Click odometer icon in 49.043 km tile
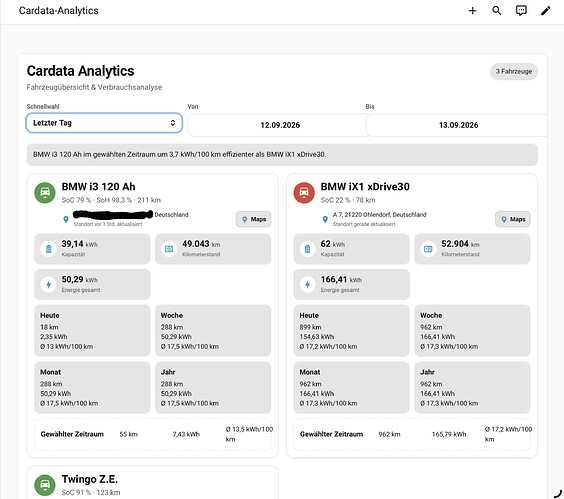This screenshot has width=564, height=499. click(169, 249)
